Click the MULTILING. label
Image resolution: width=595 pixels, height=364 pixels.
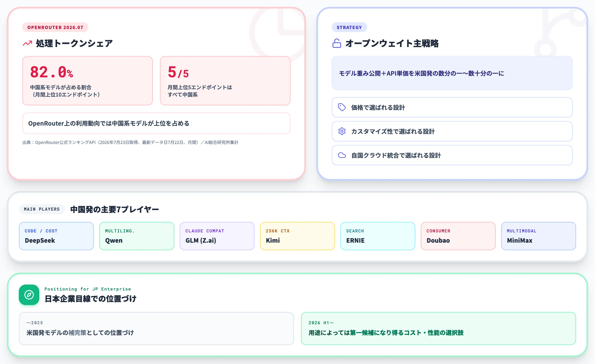click(120, 231)
